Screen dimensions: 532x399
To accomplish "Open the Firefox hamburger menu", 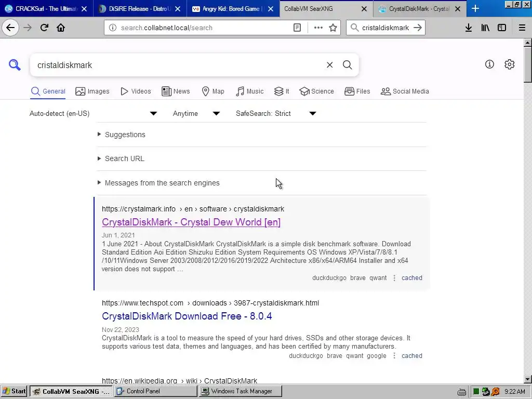I will [x=522, y=28].
